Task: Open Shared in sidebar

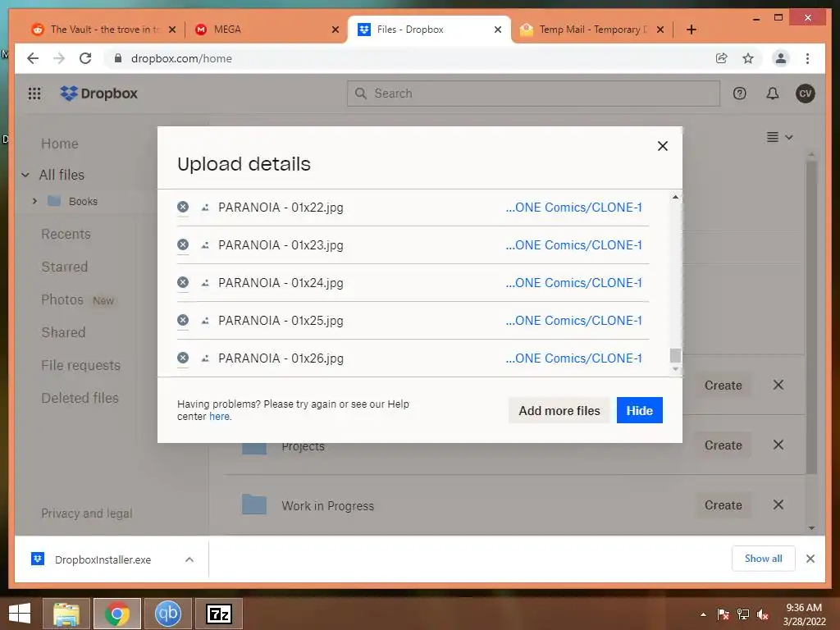Action: click(63, 332)
